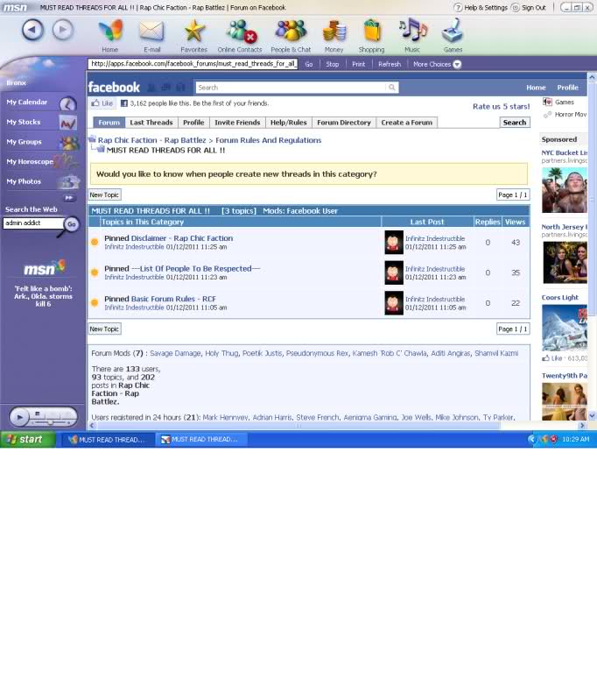
Task: Open MSN Home butterfly icon
Action: coord(110,31)
